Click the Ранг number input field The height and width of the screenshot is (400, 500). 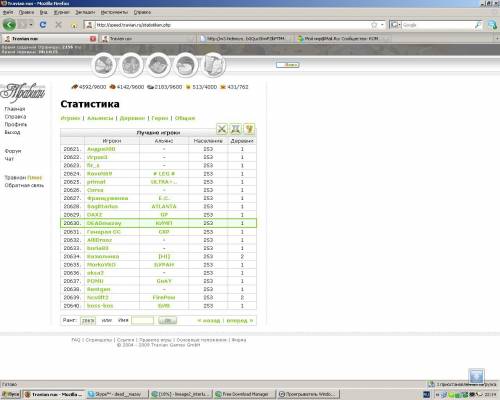tap(88, 321)
